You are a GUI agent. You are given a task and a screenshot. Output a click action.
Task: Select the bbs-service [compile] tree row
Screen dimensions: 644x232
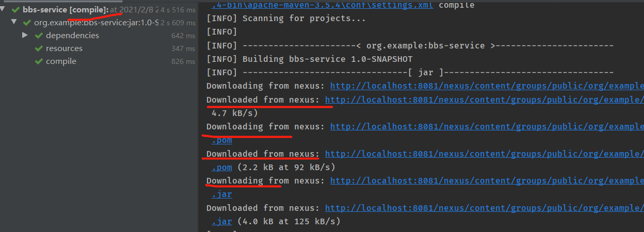coord(98,10)
